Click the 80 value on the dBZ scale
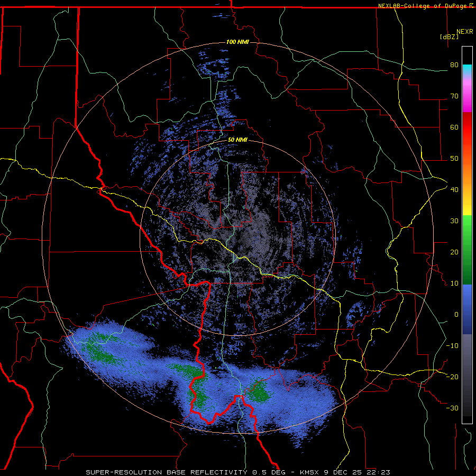Image resolution: width=476 pixels, height=476 pixels. (454, 65)
